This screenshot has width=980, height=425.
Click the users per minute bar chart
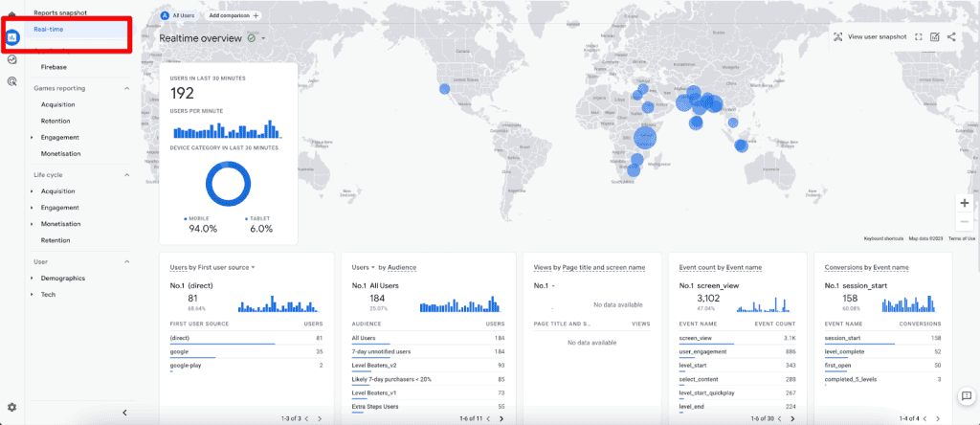pyautogui.click(x=228, y=129)
